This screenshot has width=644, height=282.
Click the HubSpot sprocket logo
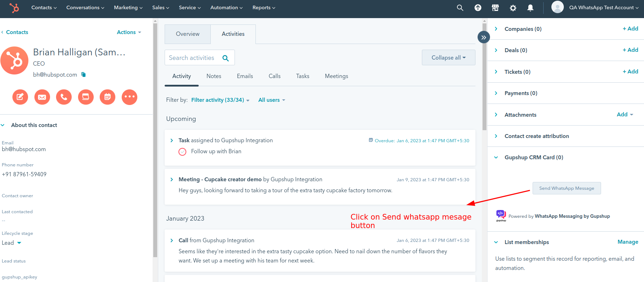pyautogui.click(x=14, y=7)
